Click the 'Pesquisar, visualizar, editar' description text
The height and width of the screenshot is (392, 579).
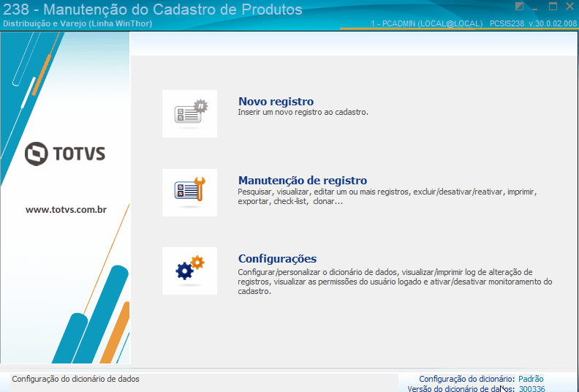coord(387,197)
